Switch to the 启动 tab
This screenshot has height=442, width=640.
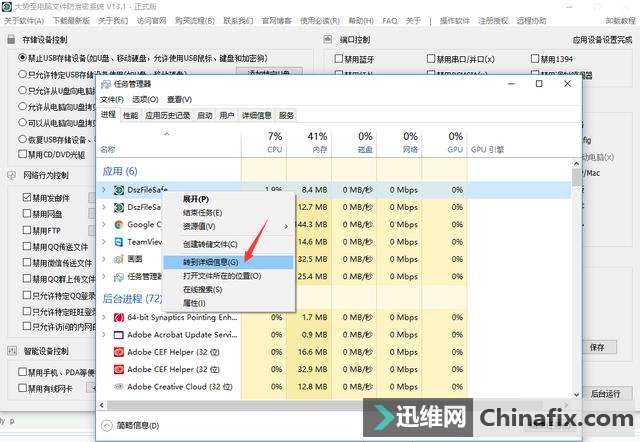click(205, 115)
